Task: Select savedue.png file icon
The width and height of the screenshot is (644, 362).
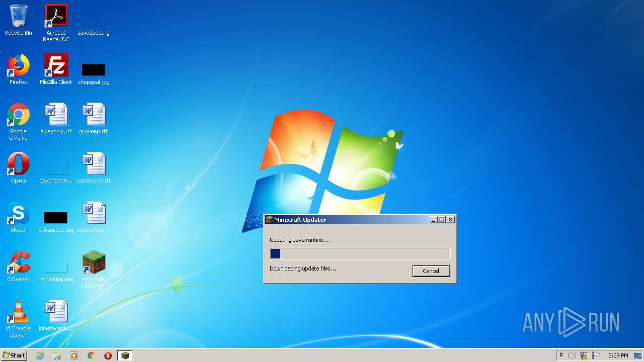Action: (94, 20)
